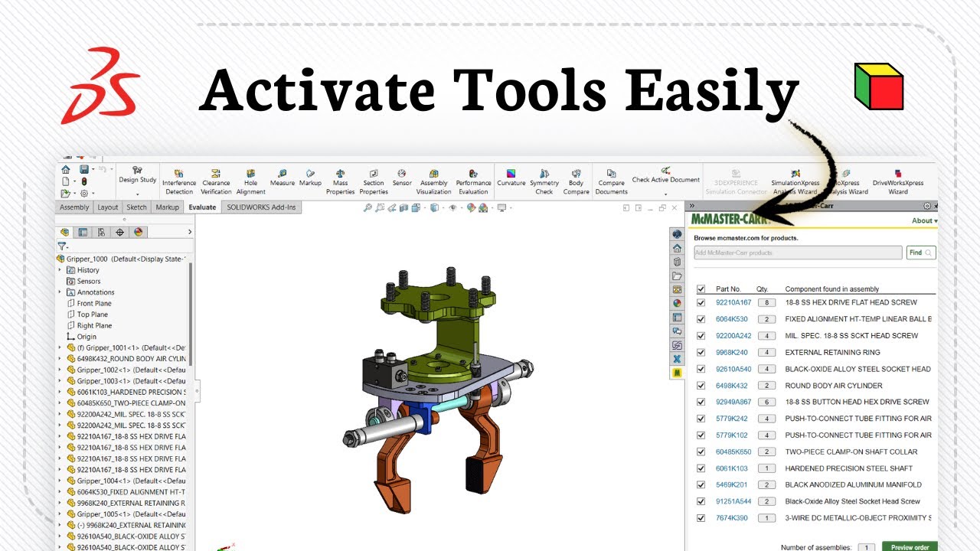The height and width of the screenshot is (551, 980).
Task: Launch DriveWorksXpress Wizard
Action: pos(898,182)
